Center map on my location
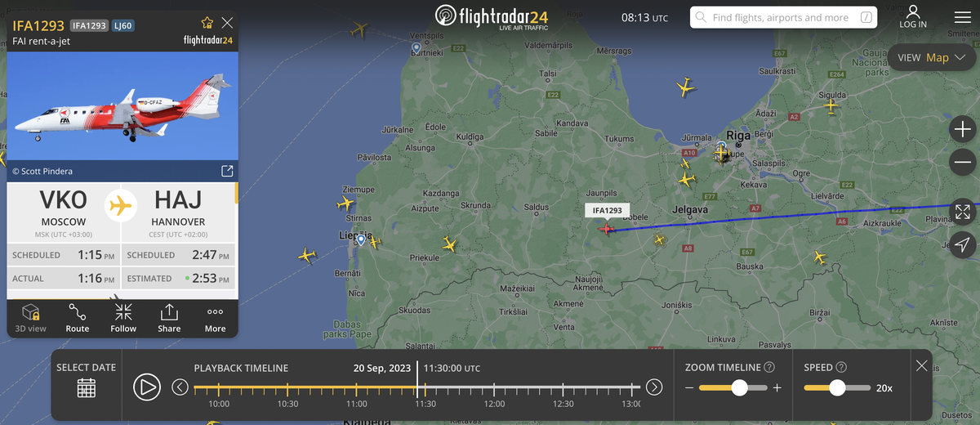The image size is (980, 425). (963, 244)
